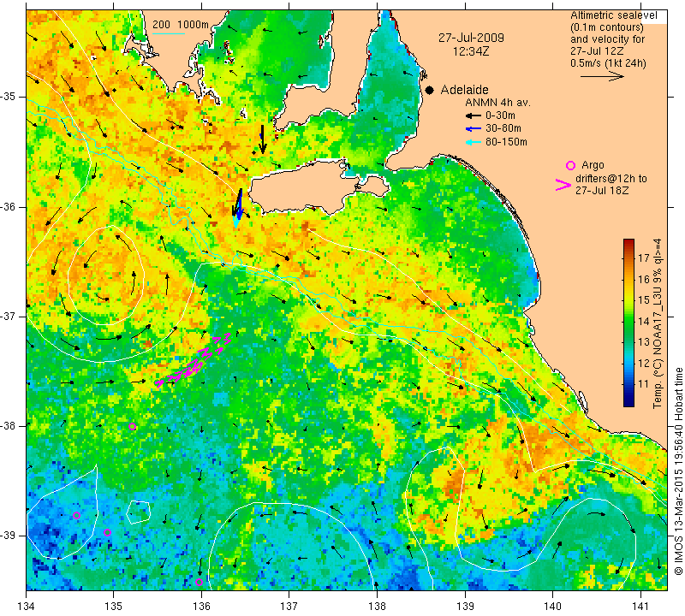The image size is (685, 616).
Task: Click the longitude axis label 141
Action: 640,606
